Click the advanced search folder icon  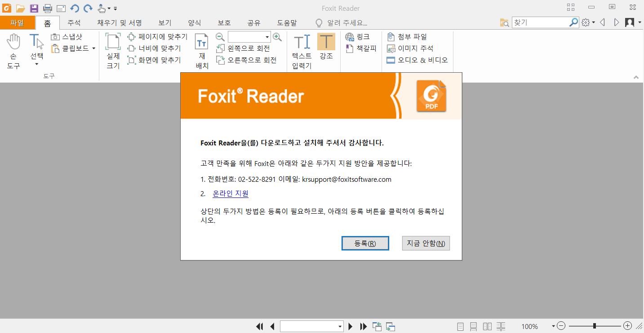pyautogui.click(x=505, y=22)
